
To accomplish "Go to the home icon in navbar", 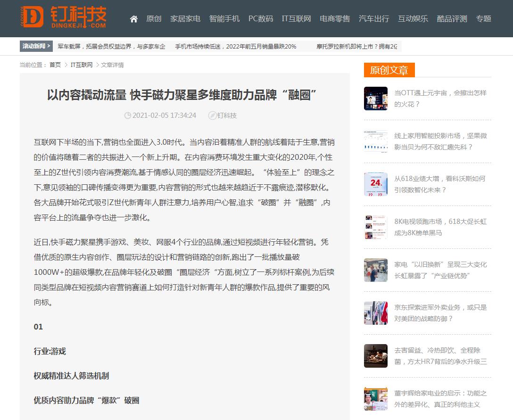I will tap(133, 19).
